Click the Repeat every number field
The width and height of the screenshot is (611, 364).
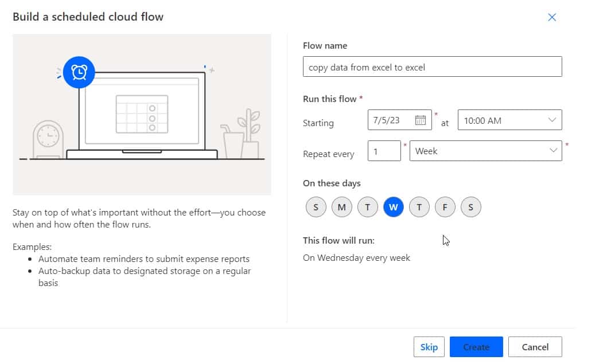[x=384, y=151]
